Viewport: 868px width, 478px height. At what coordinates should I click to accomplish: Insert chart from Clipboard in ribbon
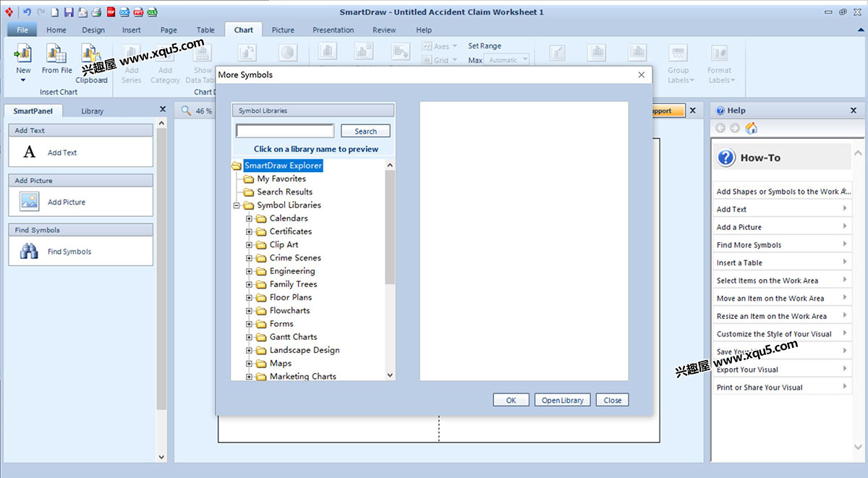[91, 64]
